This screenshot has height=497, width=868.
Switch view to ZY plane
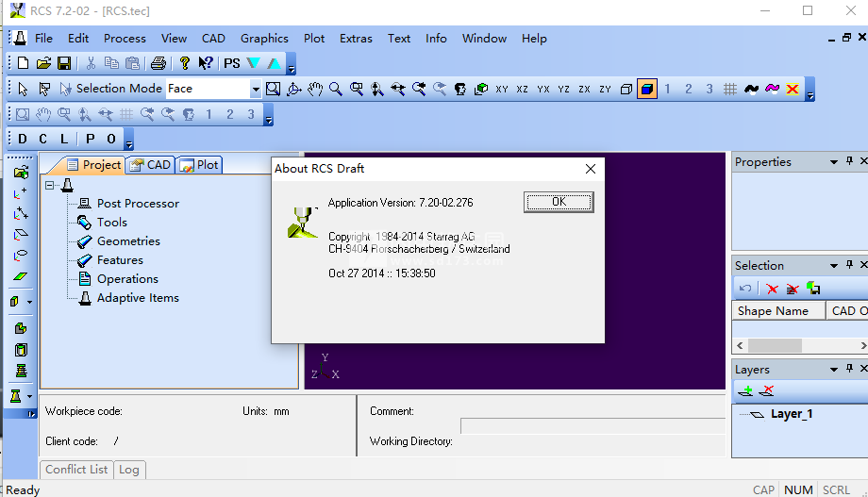[x=605, y=89]
